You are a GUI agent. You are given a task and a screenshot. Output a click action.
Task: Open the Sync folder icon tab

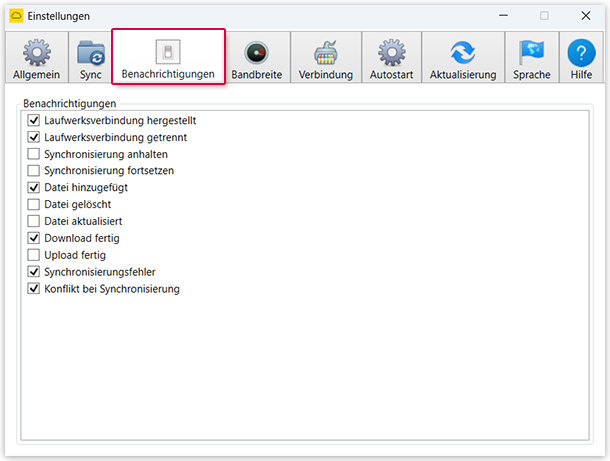coord(91,53)
